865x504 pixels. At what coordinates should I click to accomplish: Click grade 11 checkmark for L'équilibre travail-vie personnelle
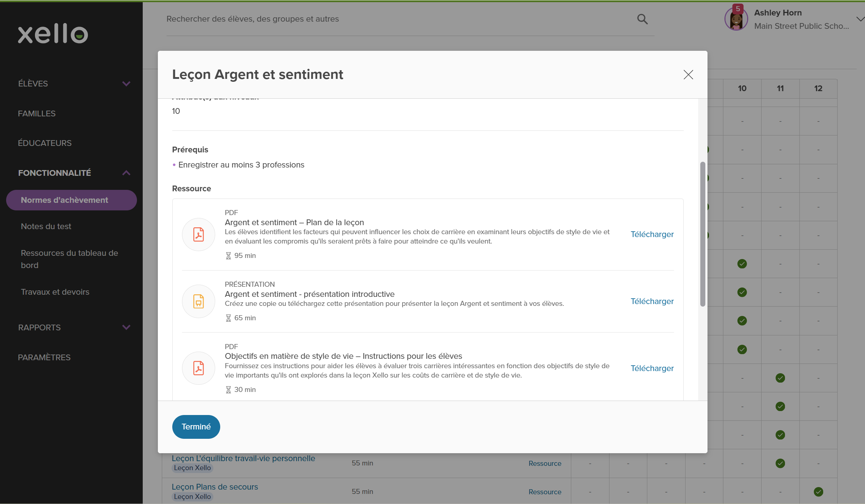(780, 463)
